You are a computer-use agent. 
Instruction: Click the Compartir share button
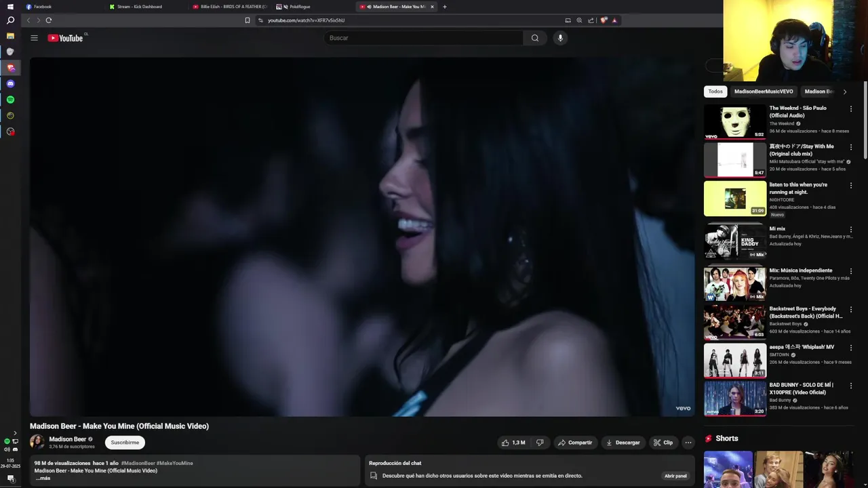tap(574, 443)
